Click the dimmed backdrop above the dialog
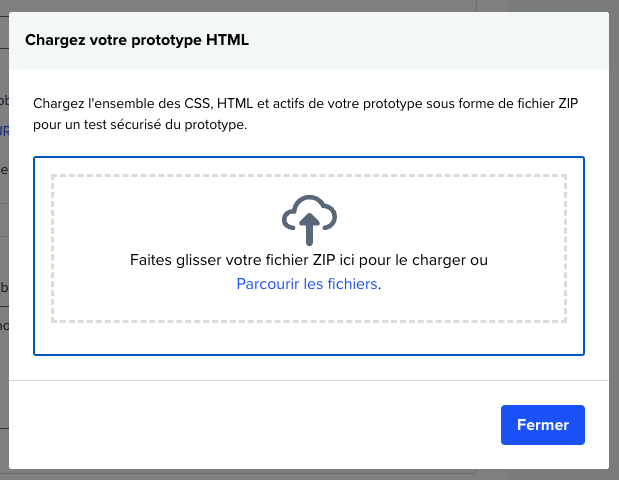619x480 pixels. point(300,6)
